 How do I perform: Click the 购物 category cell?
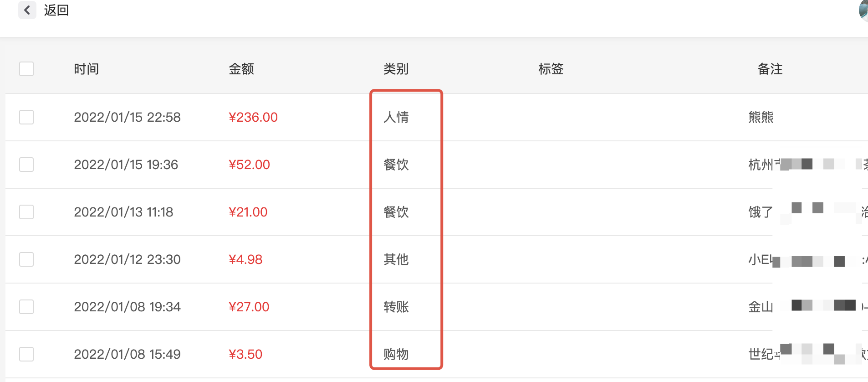[396, 354]
